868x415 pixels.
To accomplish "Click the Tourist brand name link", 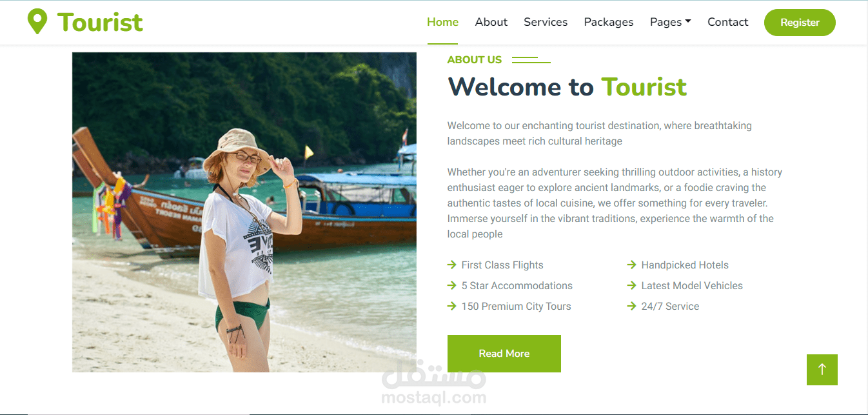I will click(x=100, y=22).
